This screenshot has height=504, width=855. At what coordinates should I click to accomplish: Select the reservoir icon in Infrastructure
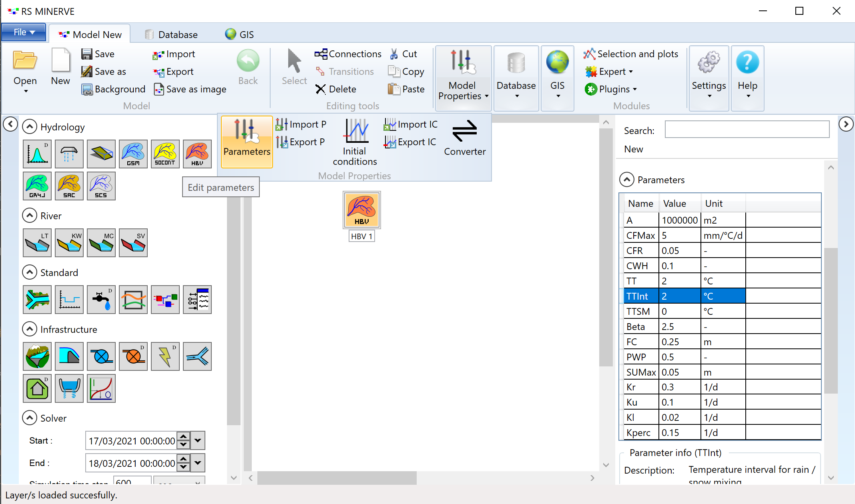click(x=37, y=356)
